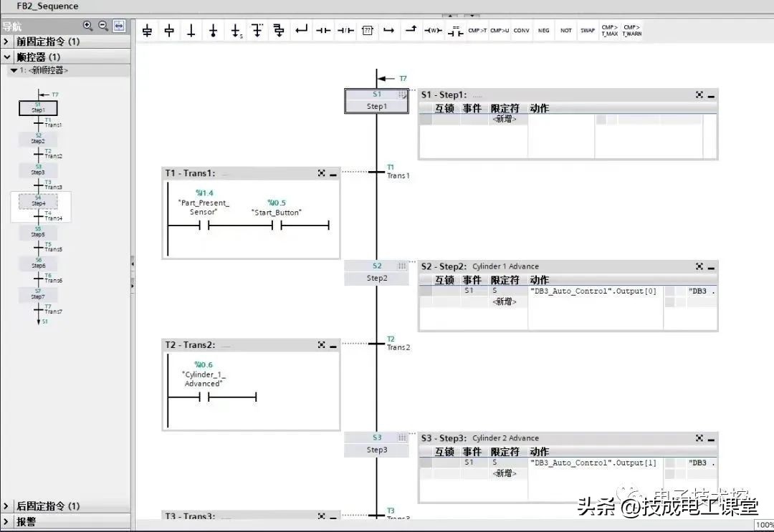774x532 pixels.
Task: Select the 互锁 tab in S2-Step2 panel
Action: click(444, 280)
